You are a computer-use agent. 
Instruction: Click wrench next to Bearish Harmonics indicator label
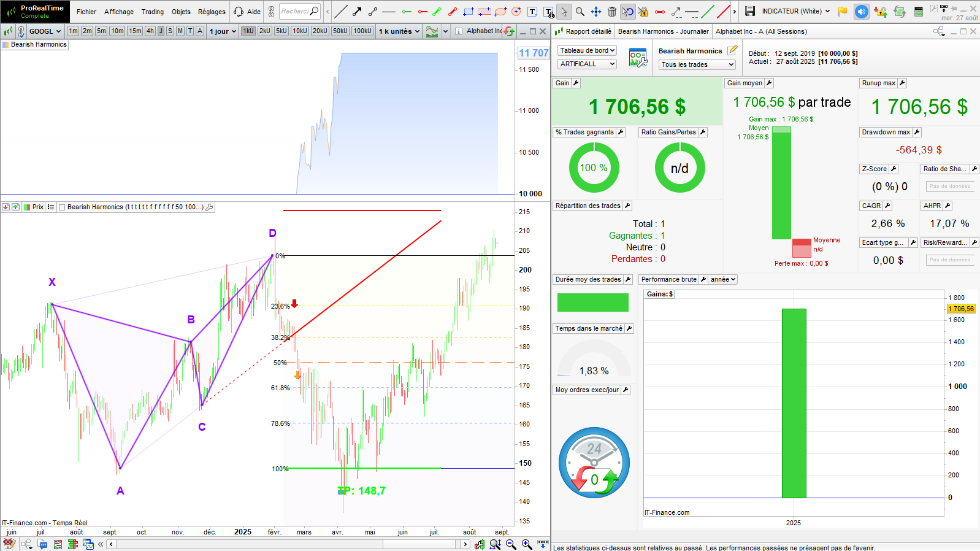[x=210, y=207]
